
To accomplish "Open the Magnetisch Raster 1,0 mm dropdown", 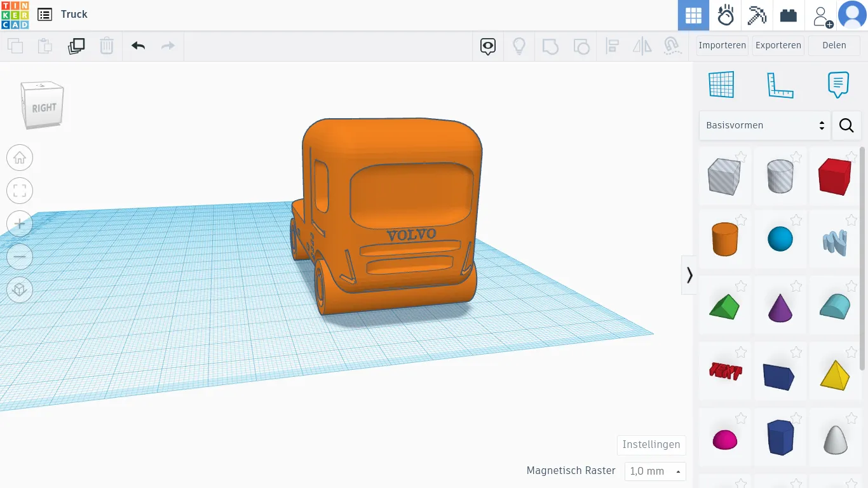I will click(x=655, y=471).
